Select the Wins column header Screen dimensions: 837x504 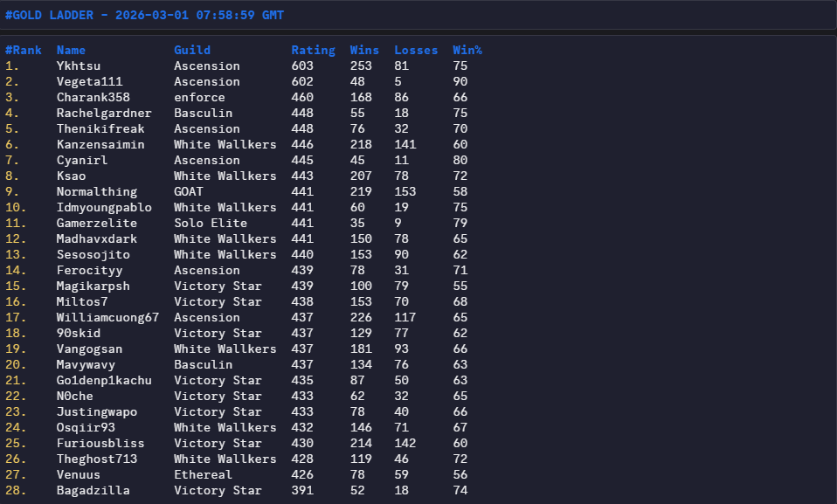364,50
